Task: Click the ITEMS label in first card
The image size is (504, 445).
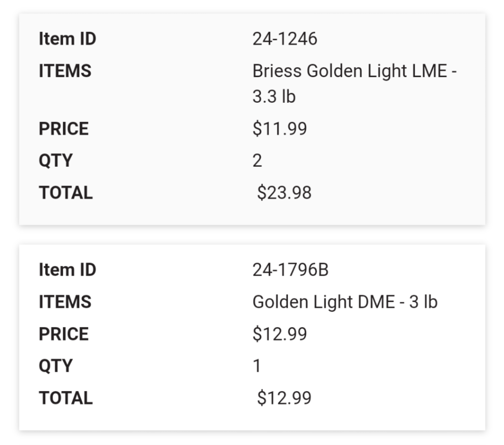Action: [65, 71]
